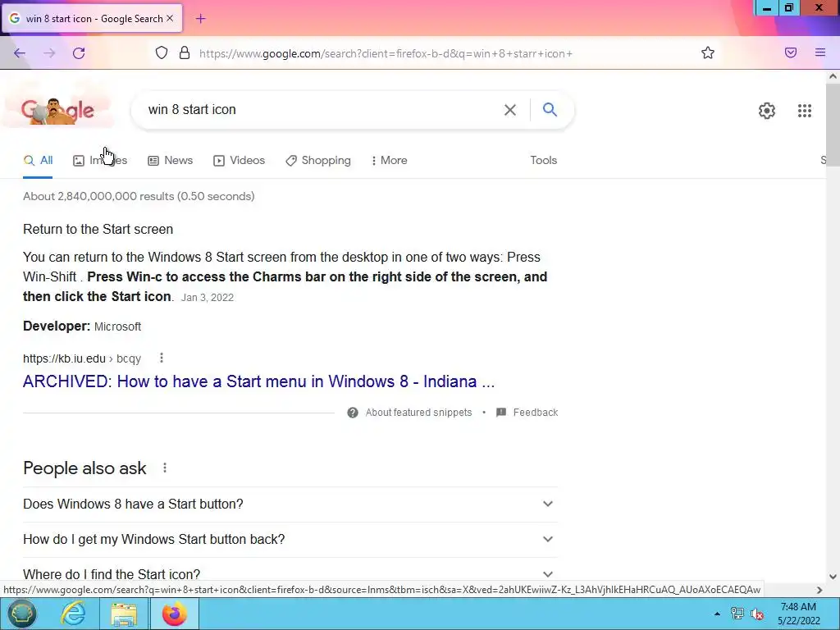Click the page scrollbar down arrow
Screen dimensions: 840x630
tap(833, 577)
